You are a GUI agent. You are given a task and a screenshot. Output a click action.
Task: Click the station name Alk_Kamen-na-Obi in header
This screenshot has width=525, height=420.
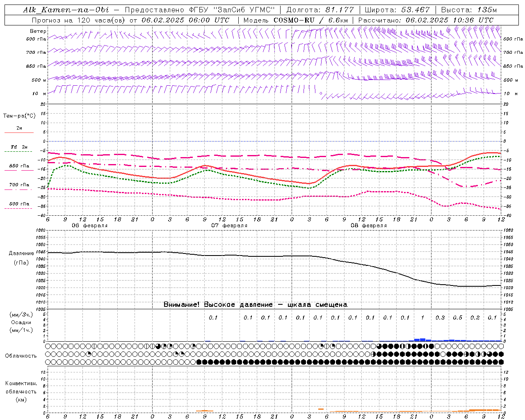pyautogui.click(x=66, y=10)
